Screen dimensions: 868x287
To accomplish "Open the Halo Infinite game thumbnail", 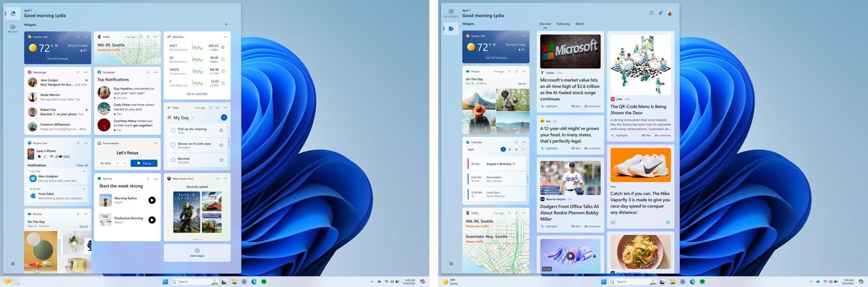I will (187, 212).
